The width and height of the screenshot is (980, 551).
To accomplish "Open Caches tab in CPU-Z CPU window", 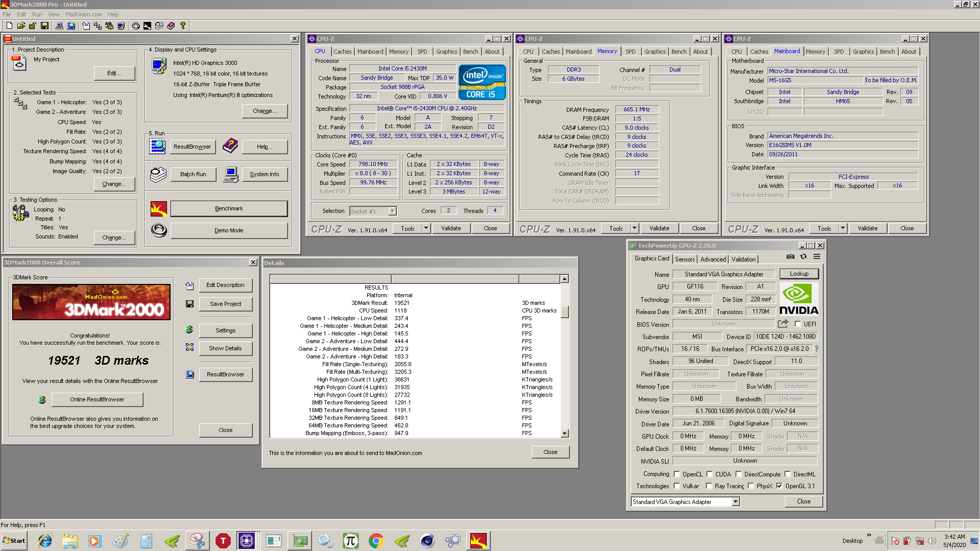I will 342,52.
